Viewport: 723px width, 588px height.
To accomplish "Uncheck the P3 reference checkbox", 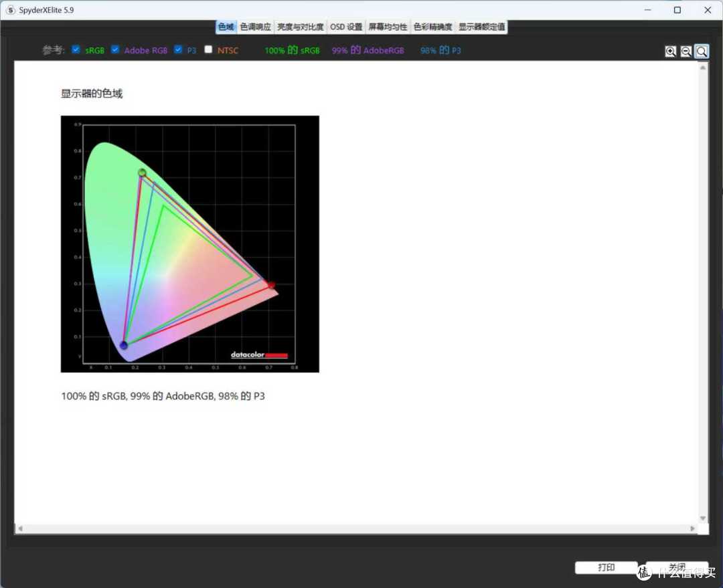I will pos(178,50).
